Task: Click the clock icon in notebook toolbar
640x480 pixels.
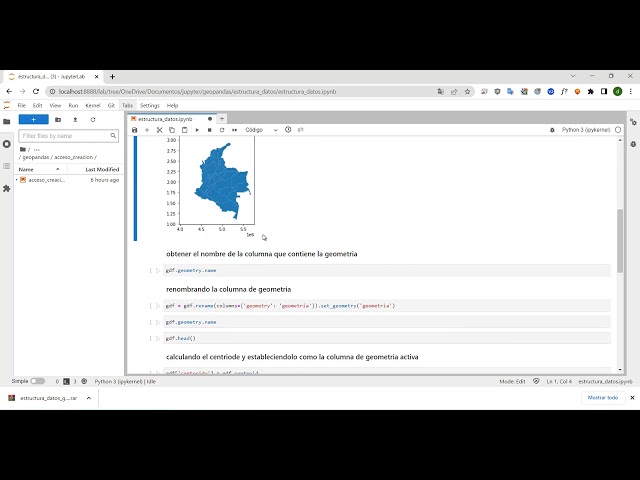Action: pyautogui.click(x=288, y=129)
